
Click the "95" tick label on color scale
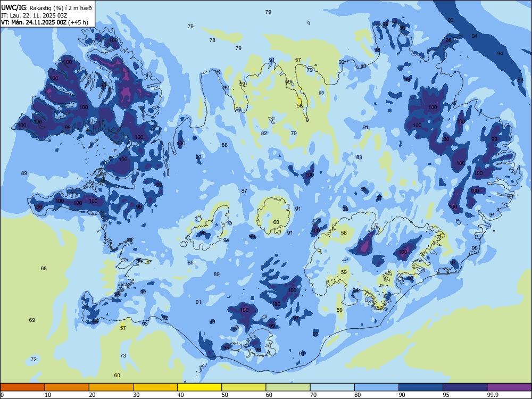tap(446, 395)
